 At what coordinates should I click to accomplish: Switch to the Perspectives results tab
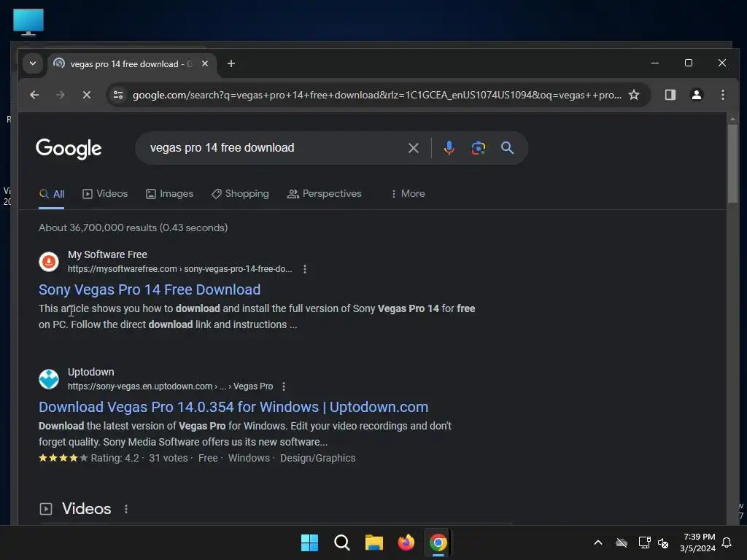[x=325, y=194]
